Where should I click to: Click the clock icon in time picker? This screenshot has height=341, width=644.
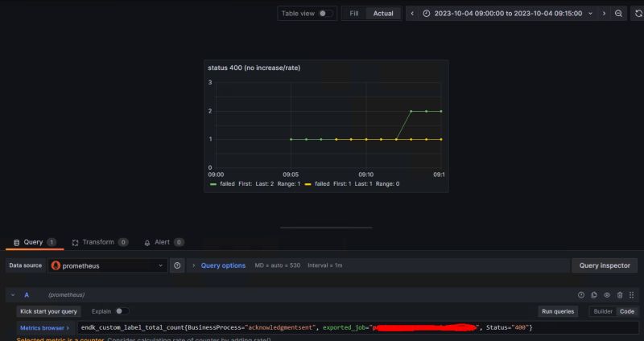pyautogui.click(x=427, y=14)
